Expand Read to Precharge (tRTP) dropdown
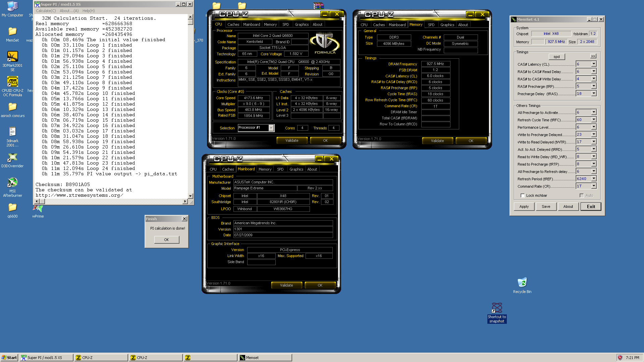The image size is (644, 362). click(594, 164)
